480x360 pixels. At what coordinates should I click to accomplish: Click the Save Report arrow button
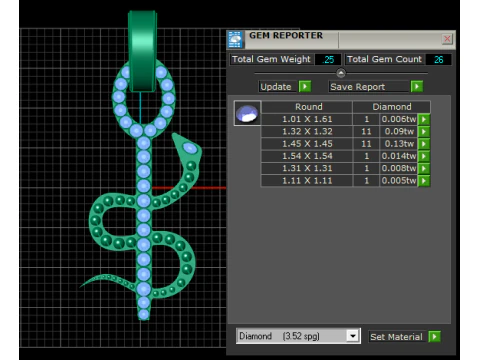pyautogui.click(x=417, y=87)
